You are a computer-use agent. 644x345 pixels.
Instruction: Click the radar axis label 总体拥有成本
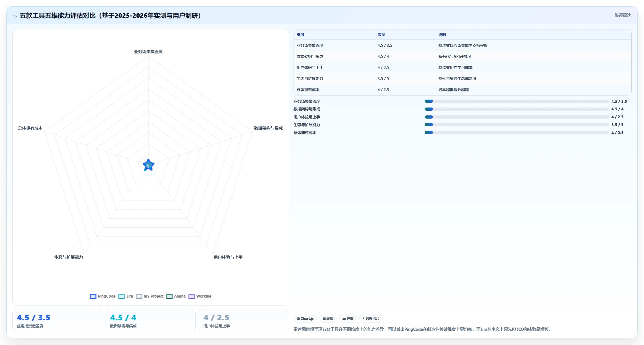(x=30, y=128)
